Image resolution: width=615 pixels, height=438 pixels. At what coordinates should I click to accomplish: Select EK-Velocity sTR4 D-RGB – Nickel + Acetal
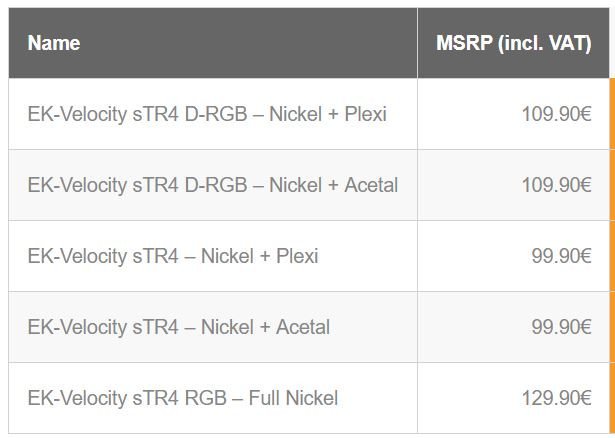tap(213, 185)
